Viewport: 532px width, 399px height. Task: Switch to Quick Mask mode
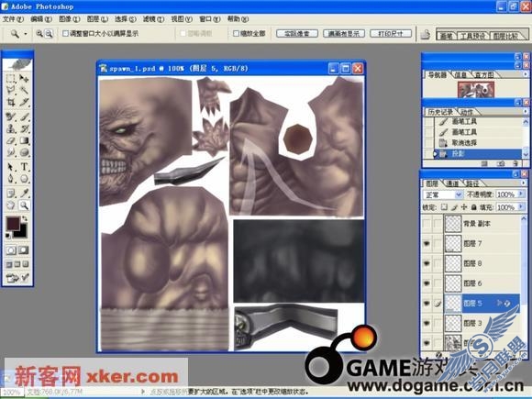(x=24, y=250)
